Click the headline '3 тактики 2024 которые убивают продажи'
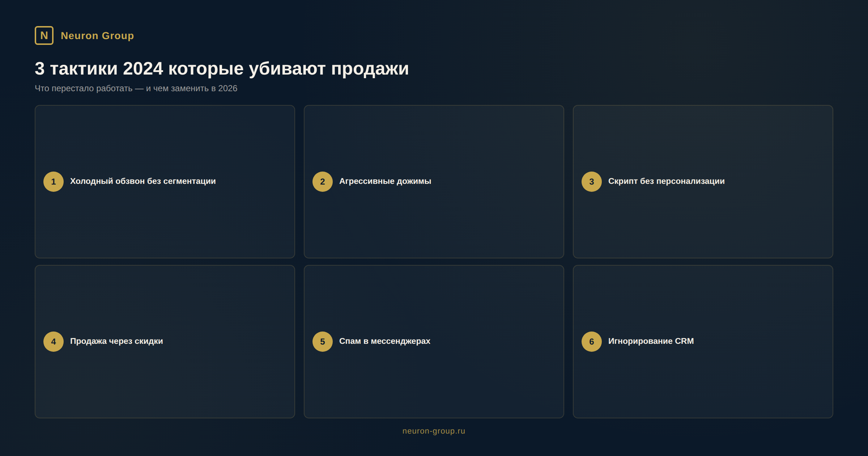The width and height of the screenshot is (868, 456). [x=222, y=68]
